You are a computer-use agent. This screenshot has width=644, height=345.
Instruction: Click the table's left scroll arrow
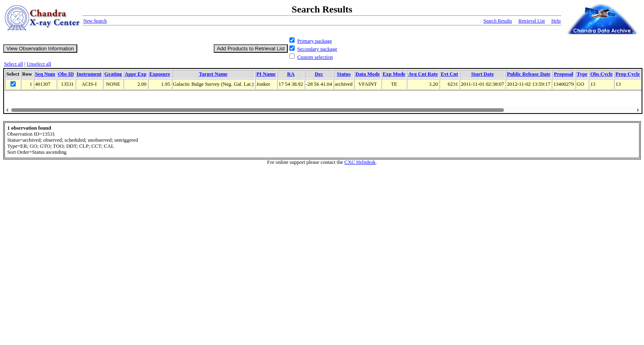coord(7,110)
